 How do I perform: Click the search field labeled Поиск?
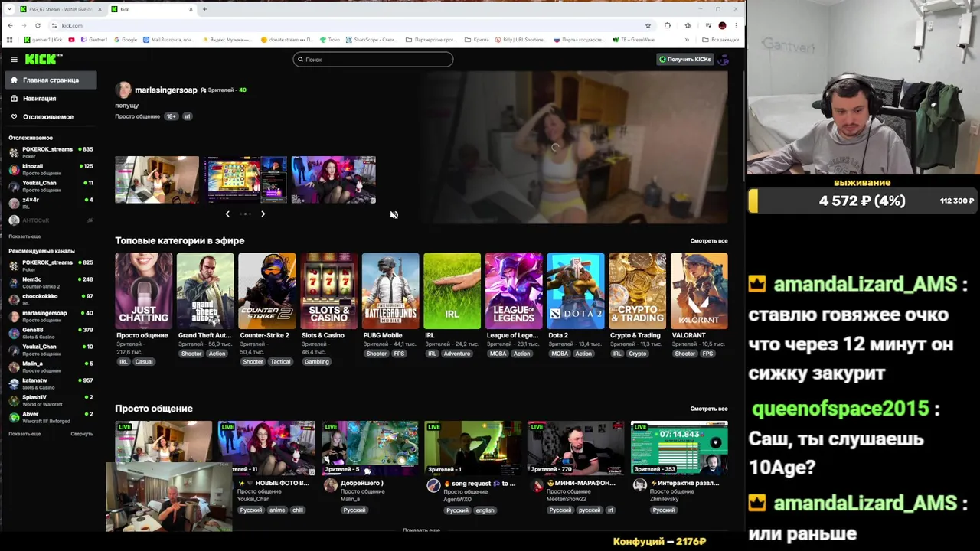[x=373, y=59]
